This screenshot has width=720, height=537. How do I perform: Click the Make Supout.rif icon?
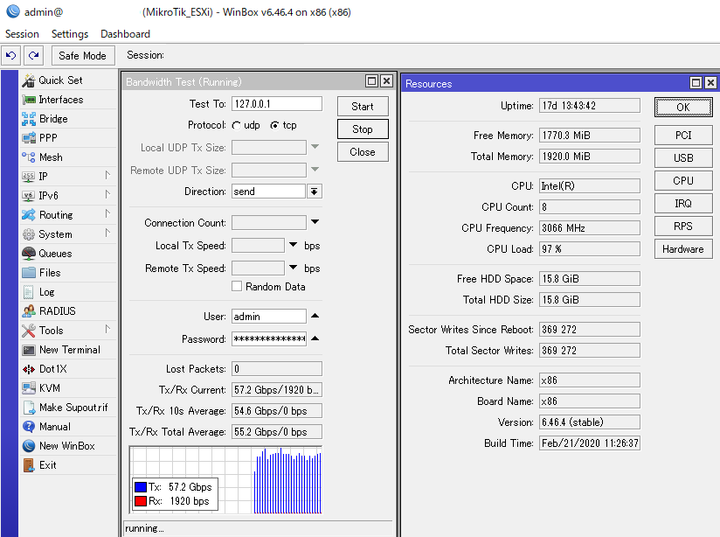(28, 407)
